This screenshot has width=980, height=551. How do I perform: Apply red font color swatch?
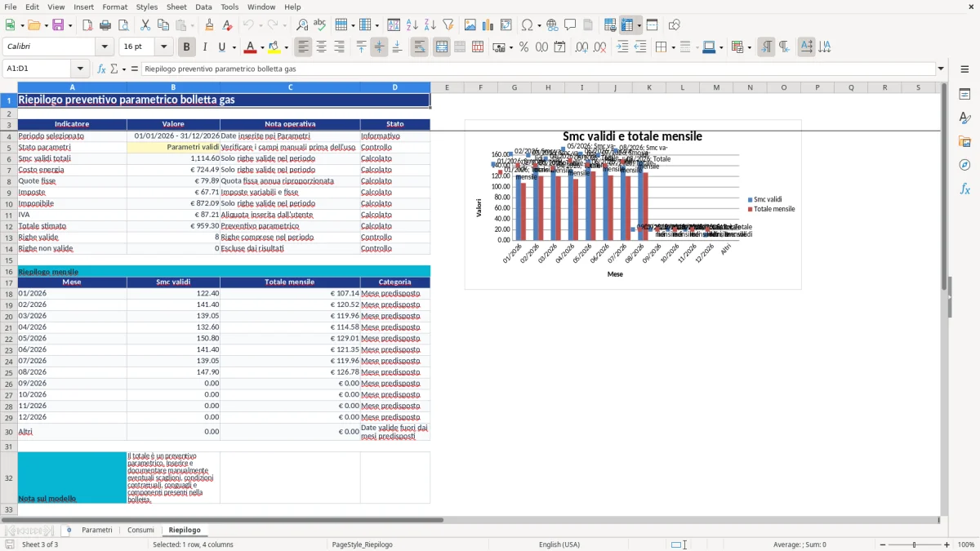251,47
